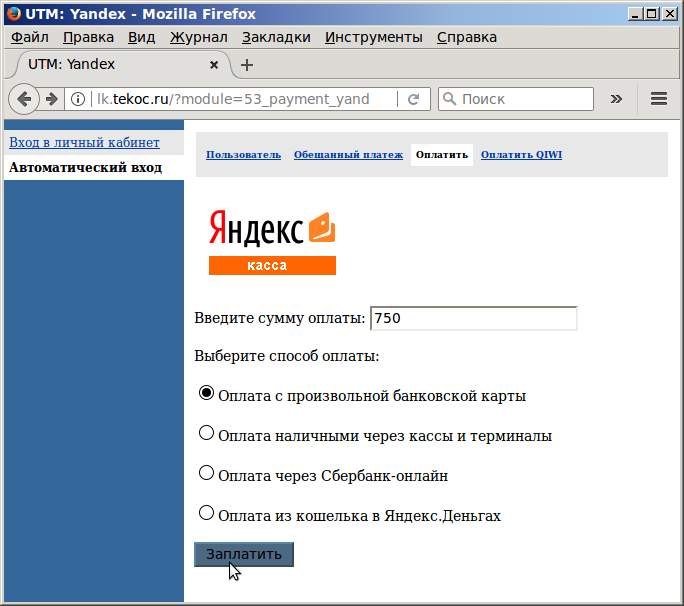Reload the page with the refresh icon

pyautogui.click(x=412, y=99)
